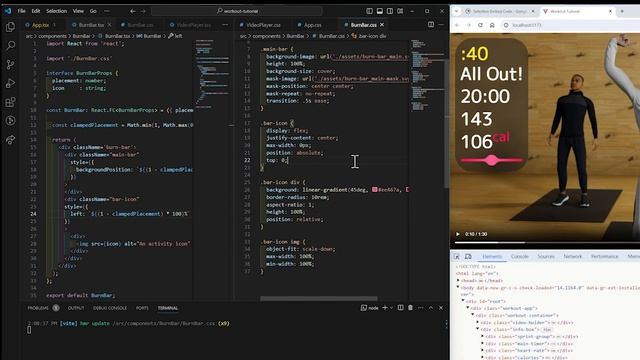Viewport: 640px width, 360px height.
Task: Open the terminal launch profile dropdown
Action: click(392, 308)
